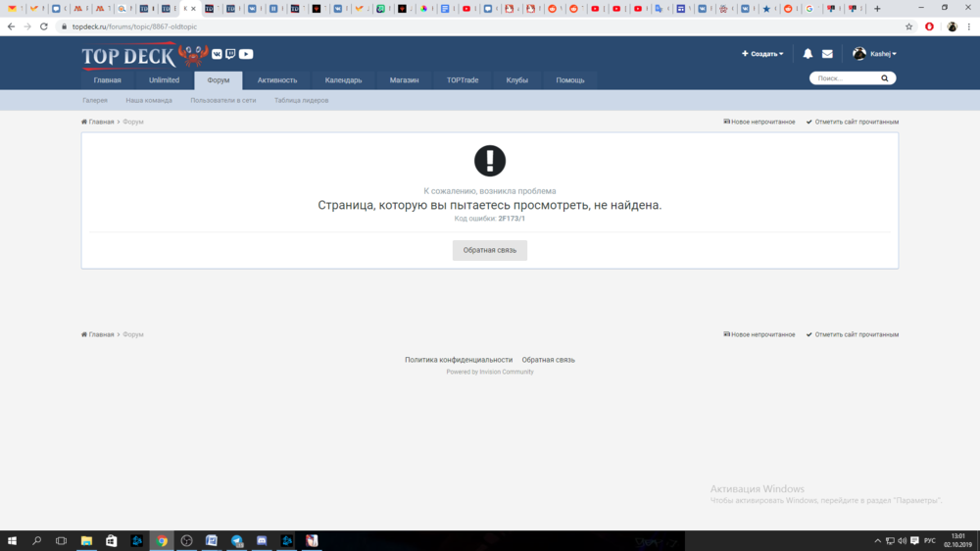Click the TOP DECK logo

point(128,57)
